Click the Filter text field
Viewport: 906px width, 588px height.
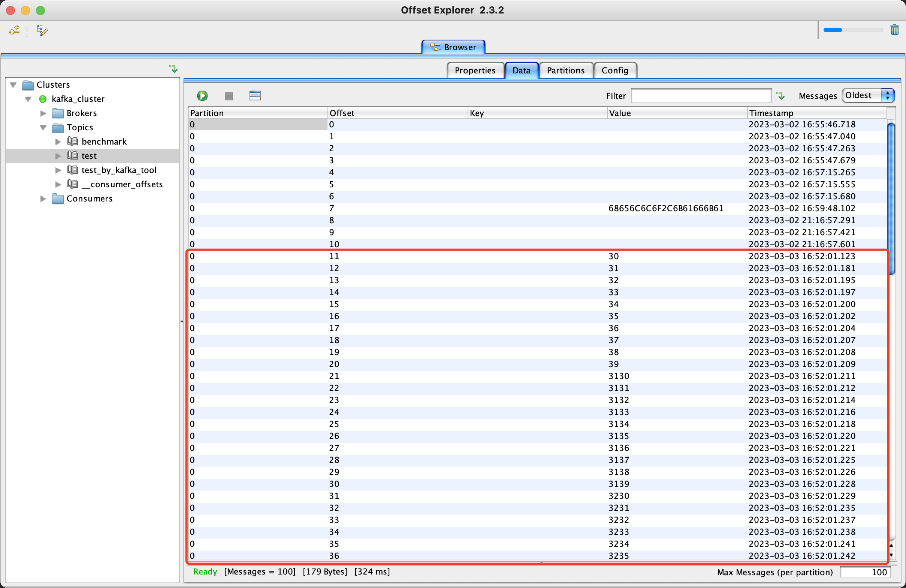click(x=701, y=96)
